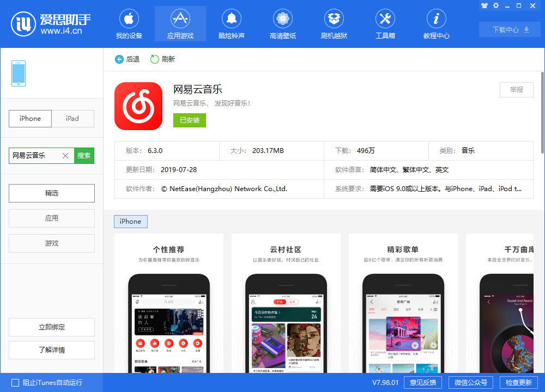Viewport: 545px width, 392px height.
Task: Click the 搜索 search button
Action: [84, 155]
